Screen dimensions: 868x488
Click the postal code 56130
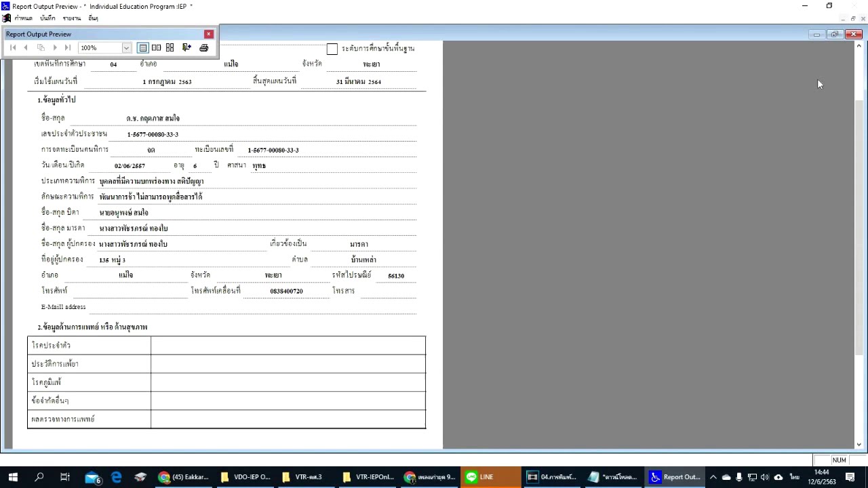point(396,276)
